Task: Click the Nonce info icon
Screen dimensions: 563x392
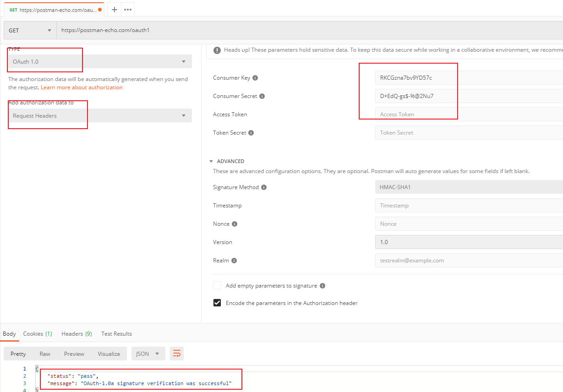Action: click(235, 224)
